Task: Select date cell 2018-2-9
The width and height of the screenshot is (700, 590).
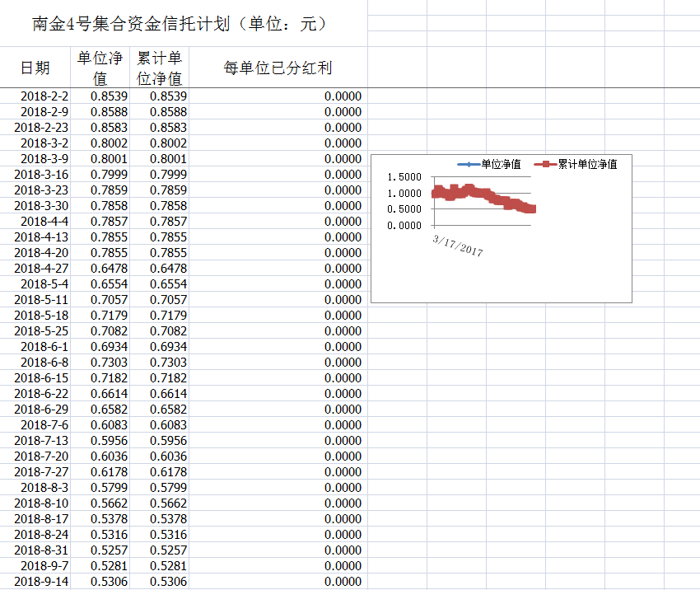Action: pyautogui.click(x=35, y=112)
